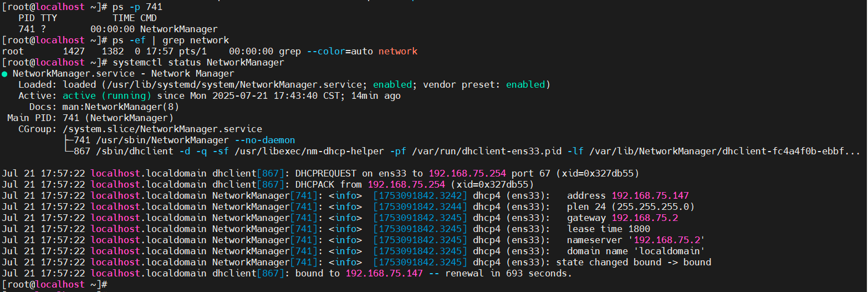Click the 'Main PID: 741 (NetworkManager)' line
The height and width of the screenshot is (292, 868).
point(90,118)
